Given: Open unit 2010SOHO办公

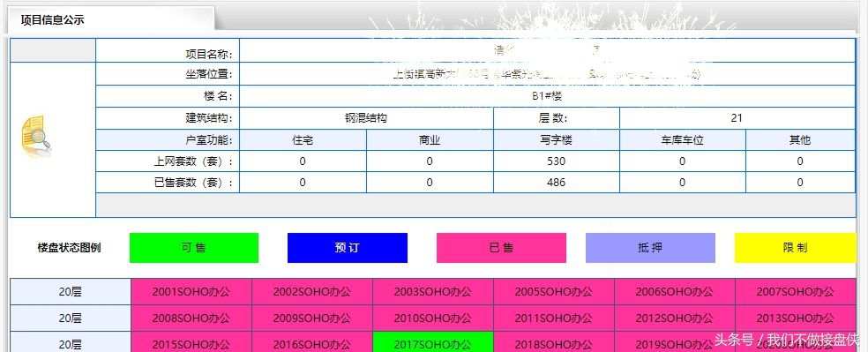Looking at the screenshot, I should pyautogui.click(x=433, y=318).
